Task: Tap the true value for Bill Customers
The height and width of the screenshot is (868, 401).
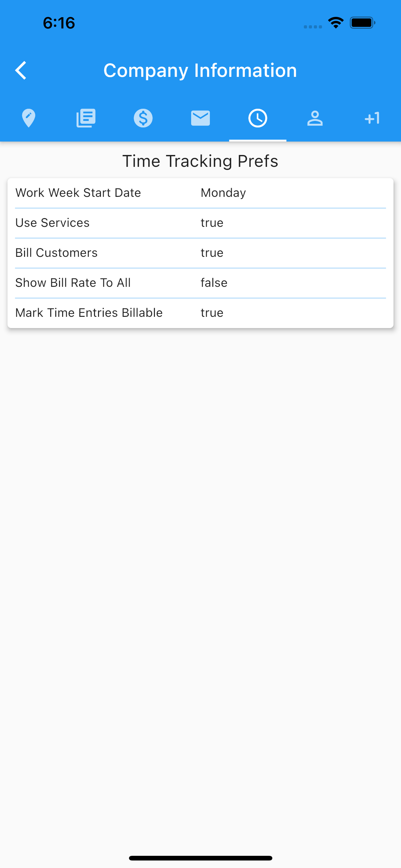Action: (x=212, y=253)
